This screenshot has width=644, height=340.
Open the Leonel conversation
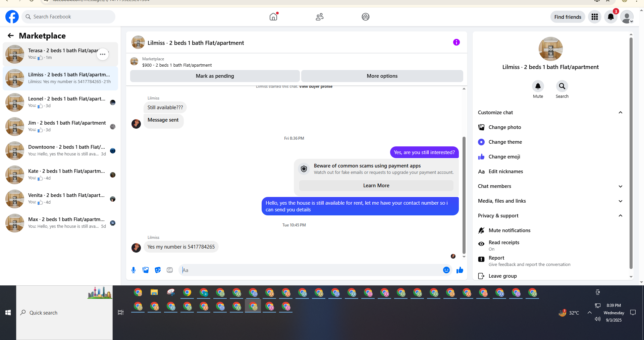click(60, 103)
